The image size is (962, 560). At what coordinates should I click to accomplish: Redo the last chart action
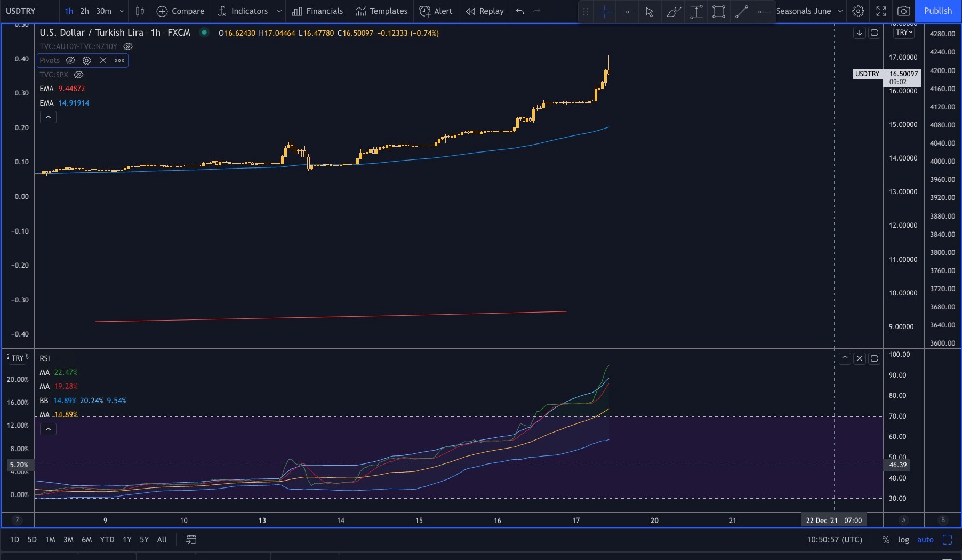pyautogui.click(x=537, y=11)
